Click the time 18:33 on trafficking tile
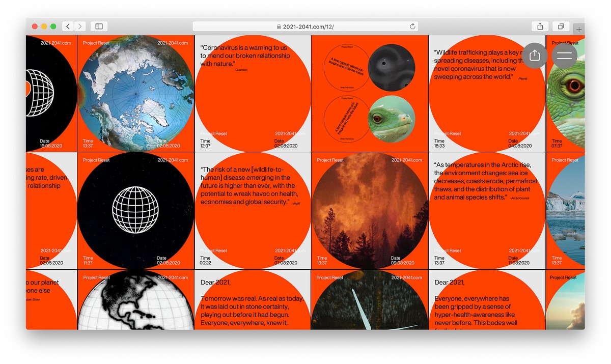 click(439, 146)
